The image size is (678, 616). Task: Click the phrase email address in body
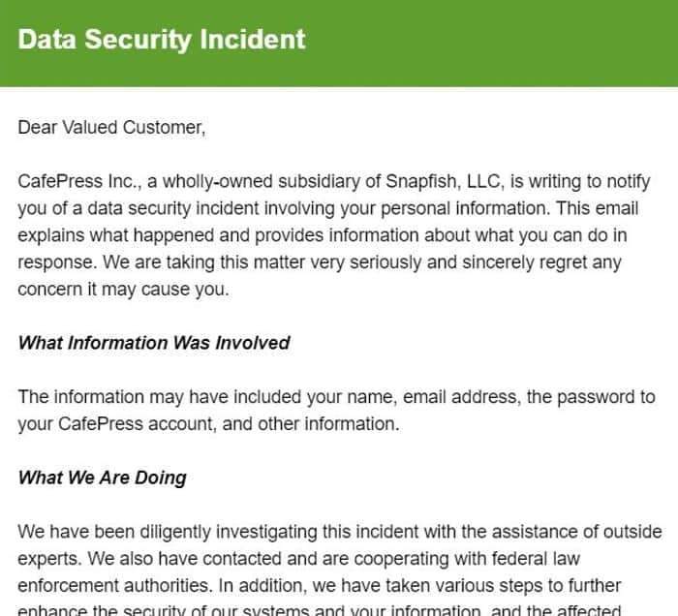tap(462, 397)
